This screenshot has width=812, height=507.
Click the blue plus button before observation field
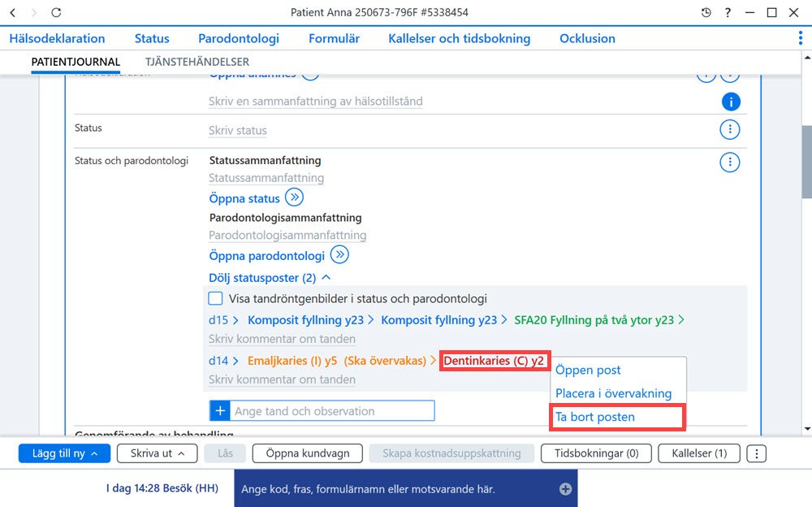(219, 410)
